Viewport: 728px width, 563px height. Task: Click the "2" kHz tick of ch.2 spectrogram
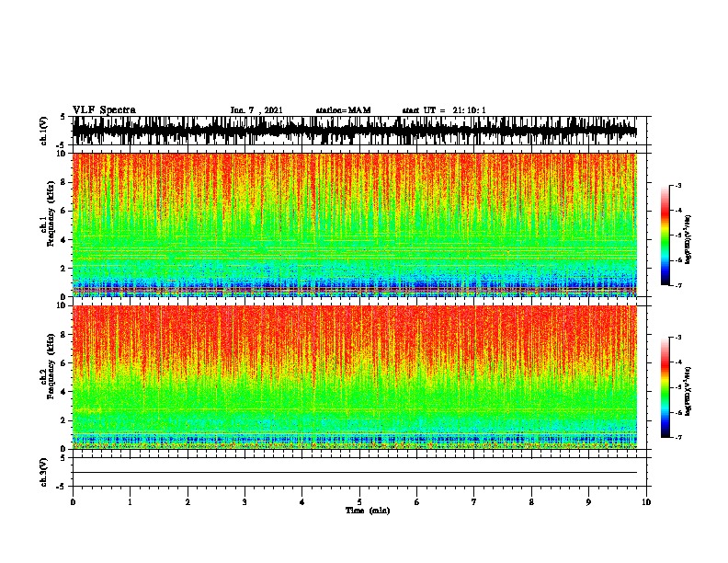point(63,420)
